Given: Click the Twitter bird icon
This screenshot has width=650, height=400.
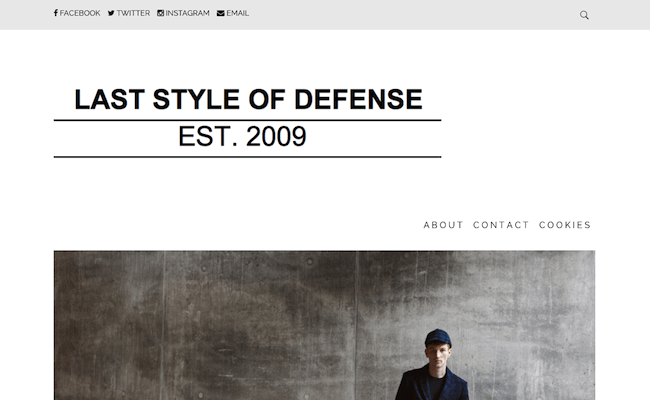Looking at the screenshot, I should point(111,14).
